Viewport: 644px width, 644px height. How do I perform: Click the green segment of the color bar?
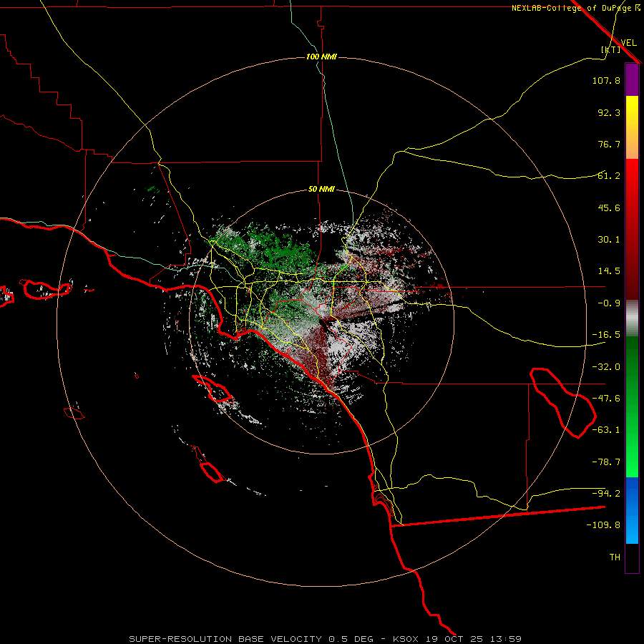(632, 406)
